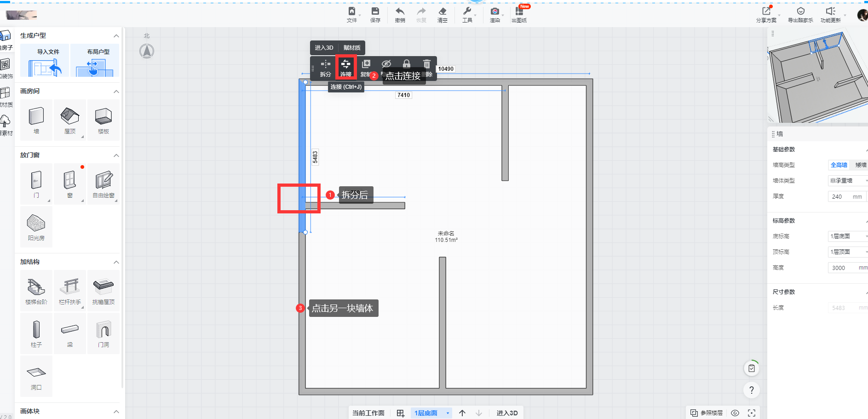
Task: Open the File (文件) menu
Action: click(352, 14)
